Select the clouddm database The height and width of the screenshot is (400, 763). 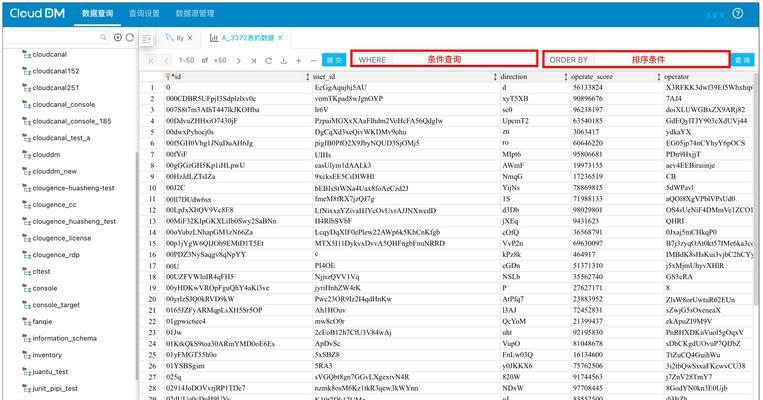pos(46,155)
